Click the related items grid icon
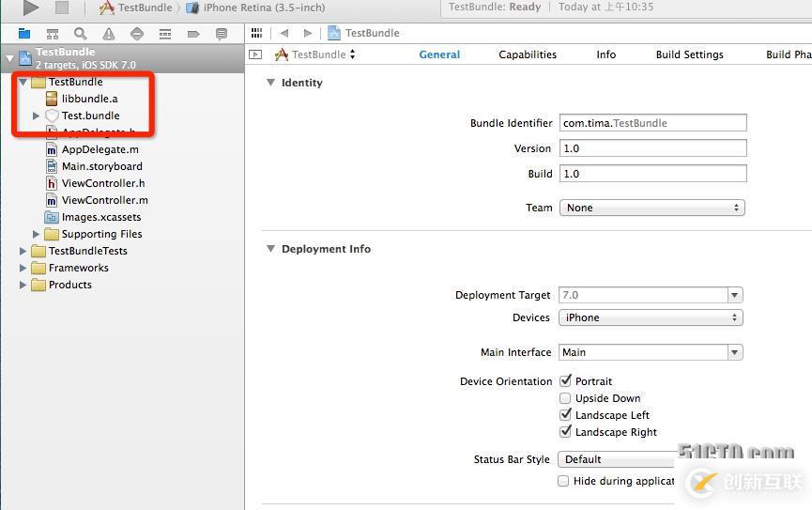Screen dimensions: 812x510 coord(256,33)
